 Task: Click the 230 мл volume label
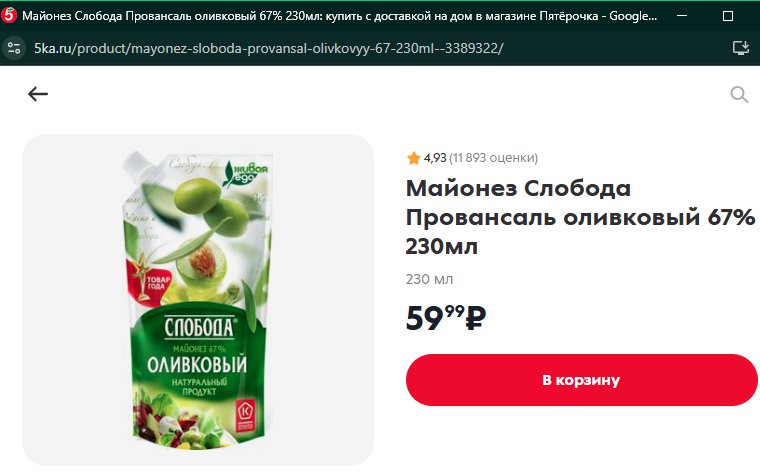pos(429,279)
